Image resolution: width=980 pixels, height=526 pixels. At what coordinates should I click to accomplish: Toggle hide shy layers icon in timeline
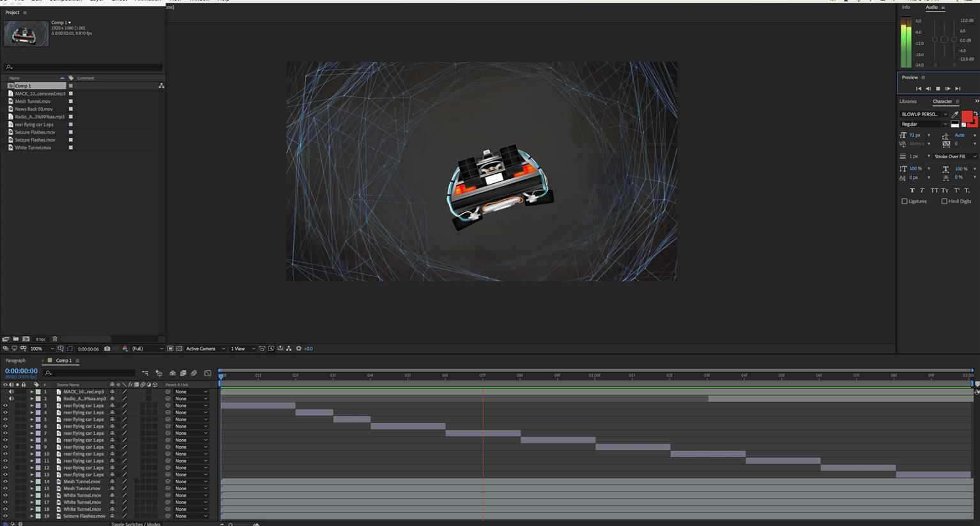click(172, 373)
